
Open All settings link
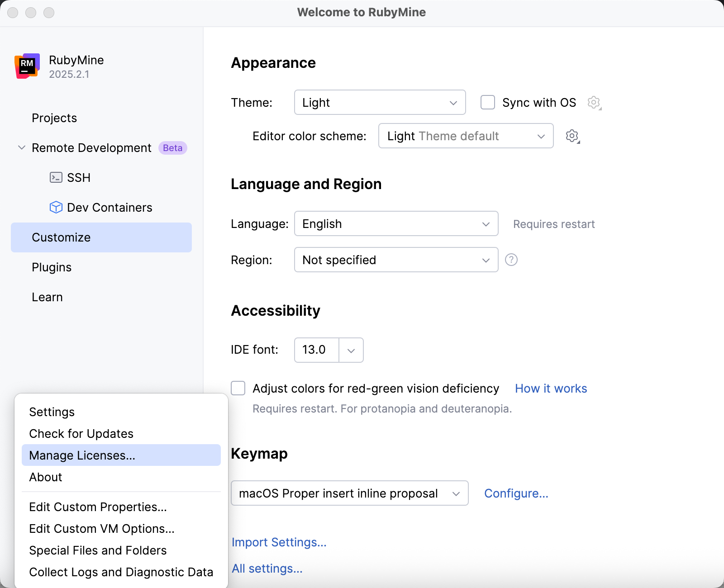click(x=267, y=569)
